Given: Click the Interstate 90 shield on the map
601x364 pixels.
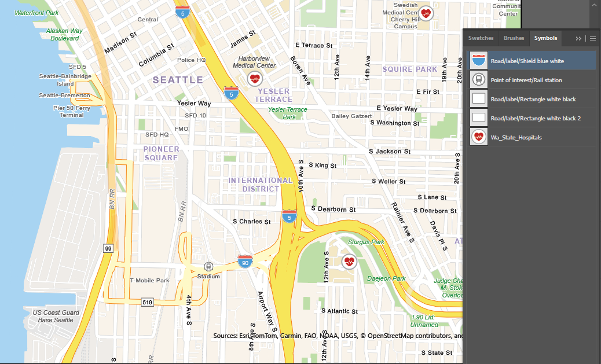Looking at the screenshot, I should click(245, 262).
